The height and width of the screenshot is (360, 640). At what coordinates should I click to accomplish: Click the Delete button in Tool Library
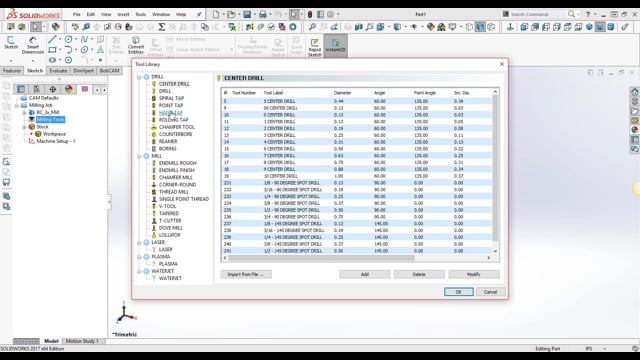pyautogui.click(x=419, y=274)
